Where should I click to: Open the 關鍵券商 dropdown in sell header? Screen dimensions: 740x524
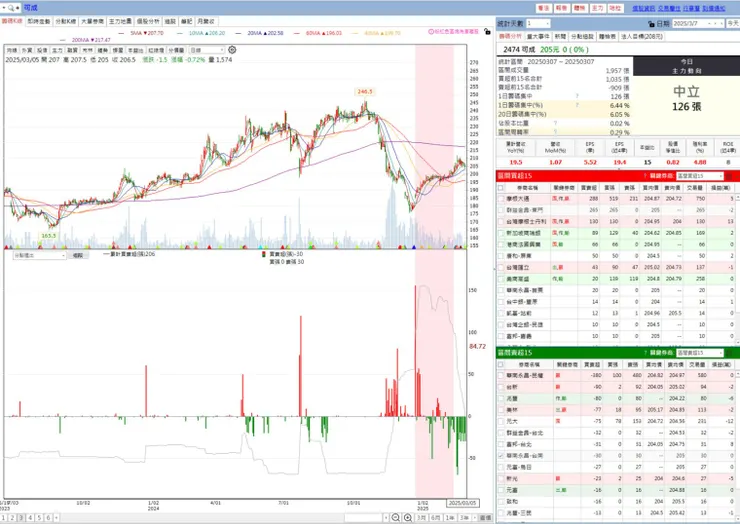click(x=699, y=353)
